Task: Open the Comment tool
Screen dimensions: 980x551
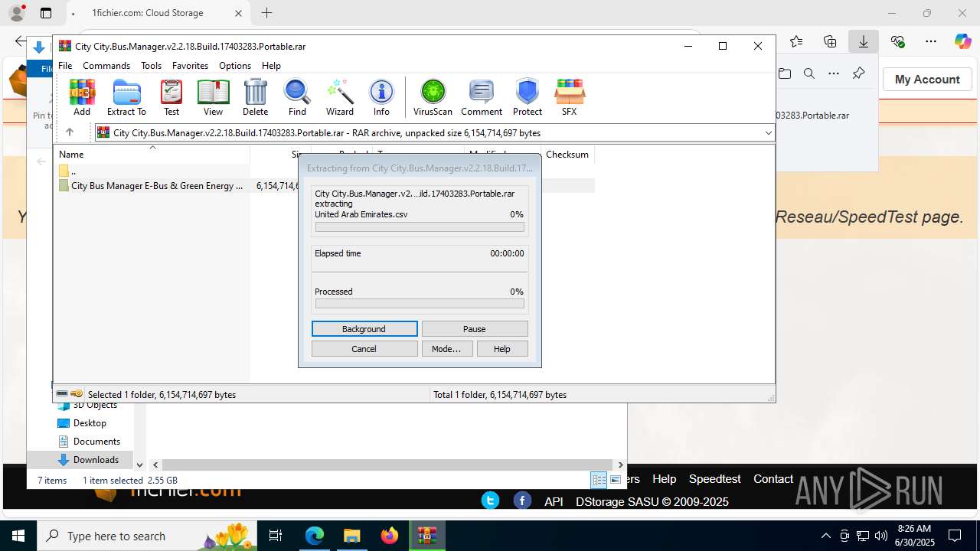Action: 482,97
